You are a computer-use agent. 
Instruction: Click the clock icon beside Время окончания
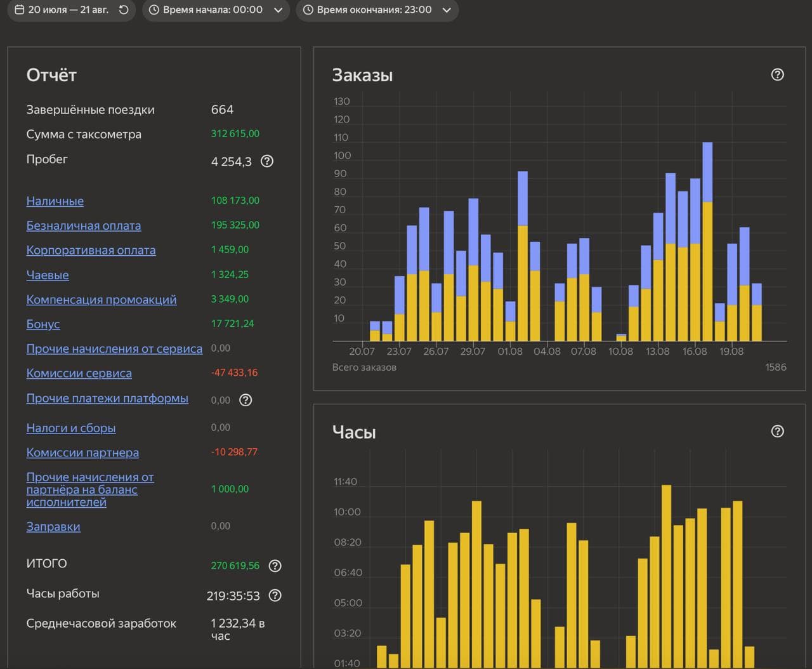pos(308,10)
